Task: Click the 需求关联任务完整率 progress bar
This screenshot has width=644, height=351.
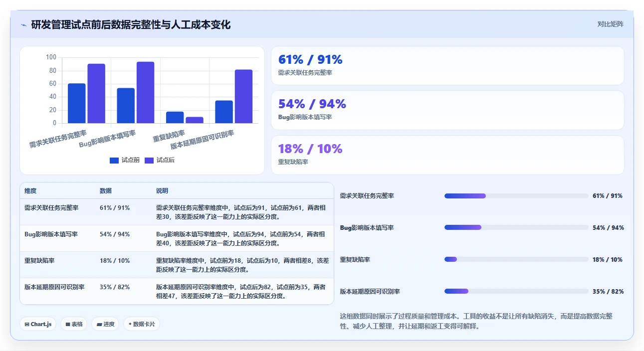Action: (516, 196)
